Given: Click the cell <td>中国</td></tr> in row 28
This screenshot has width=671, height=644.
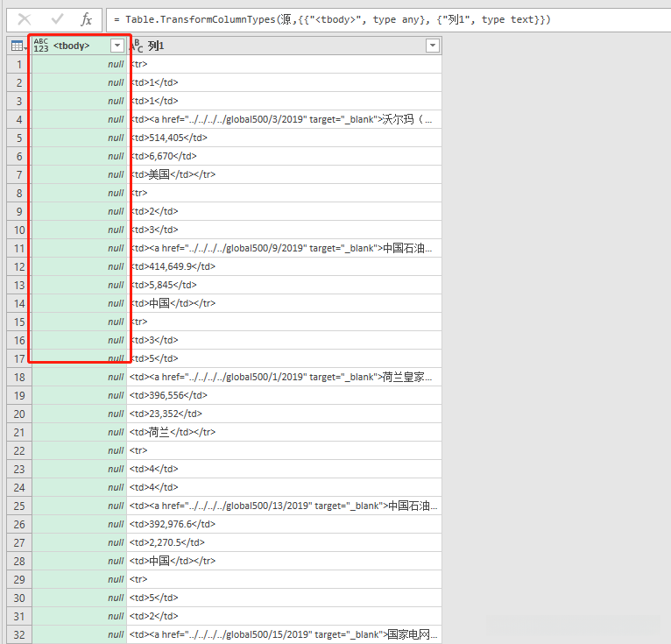Looking at the screenshot, I should (x=284, y=561).
